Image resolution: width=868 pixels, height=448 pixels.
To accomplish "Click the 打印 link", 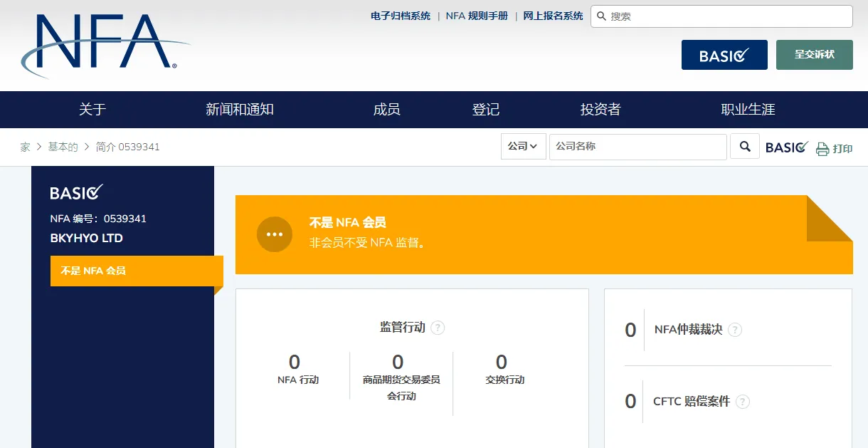I will tap(842, 149).
